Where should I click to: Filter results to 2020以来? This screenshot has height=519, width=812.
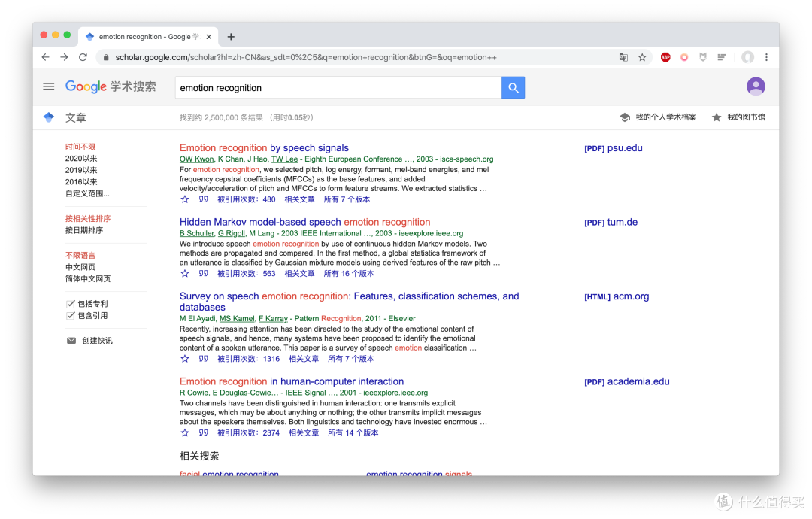tap(81, 159)
